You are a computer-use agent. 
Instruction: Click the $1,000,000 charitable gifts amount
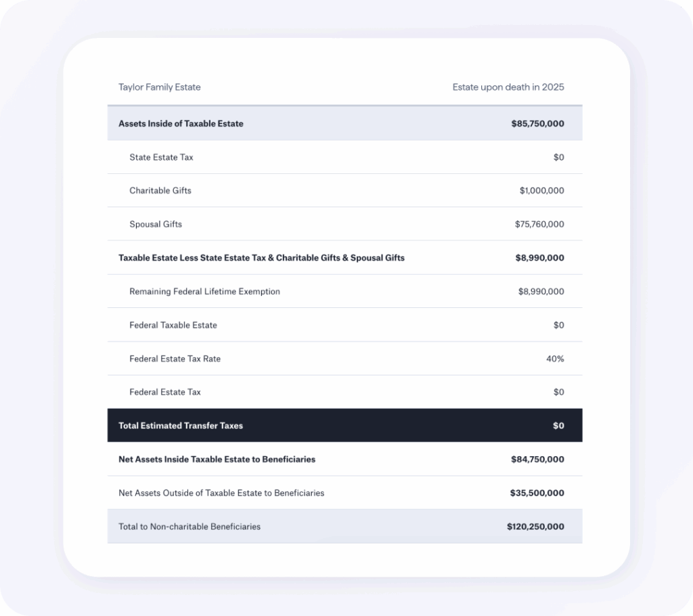point(541,191)
